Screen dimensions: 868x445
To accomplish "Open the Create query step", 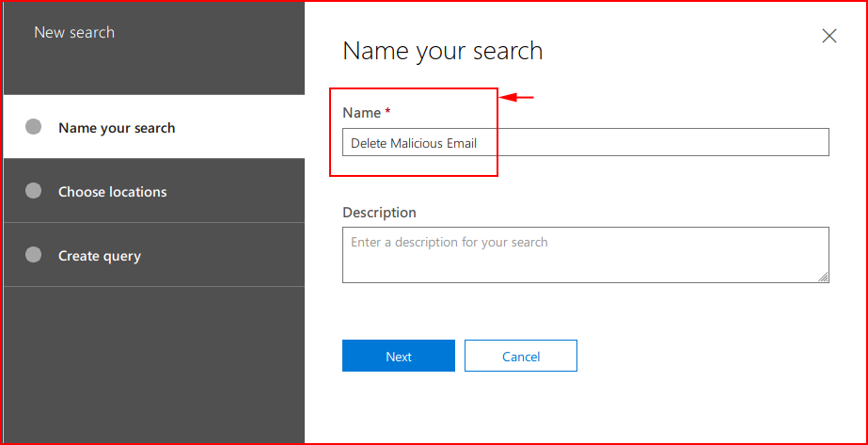I will 154,255.
